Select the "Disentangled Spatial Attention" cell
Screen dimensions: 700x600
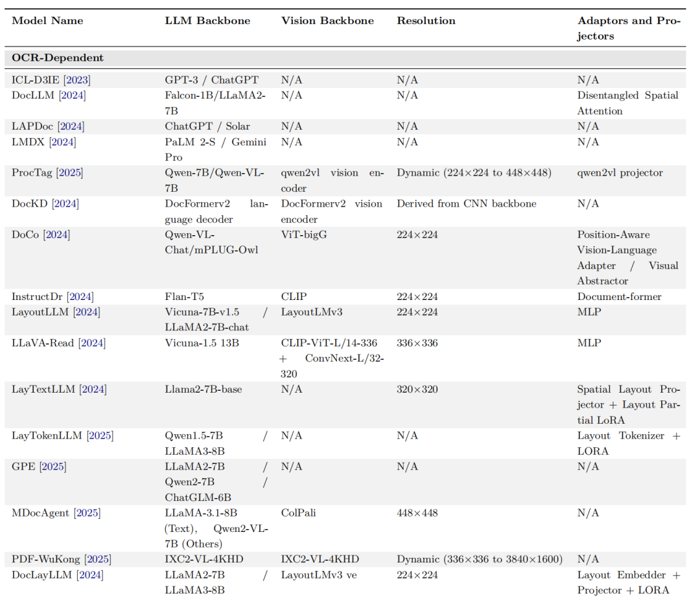[x=627, y=103]
